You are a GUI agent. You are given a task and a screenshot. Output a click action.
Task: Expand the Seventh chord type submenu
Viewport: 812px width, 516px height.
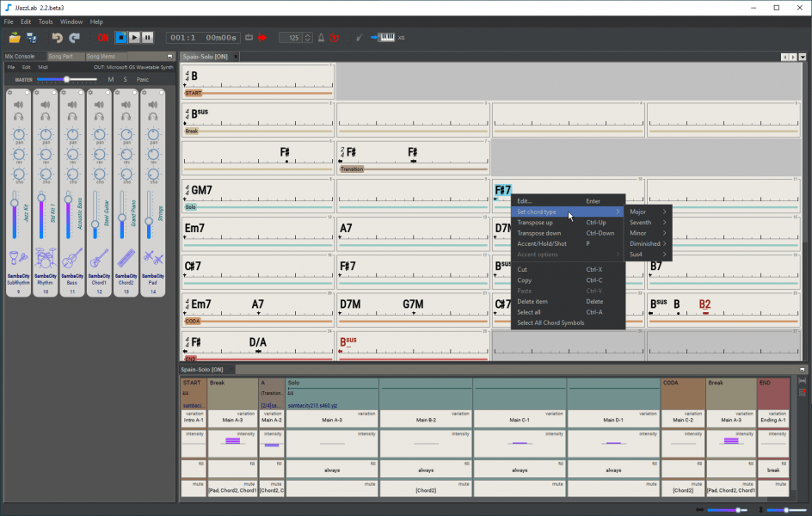point(648,223)
